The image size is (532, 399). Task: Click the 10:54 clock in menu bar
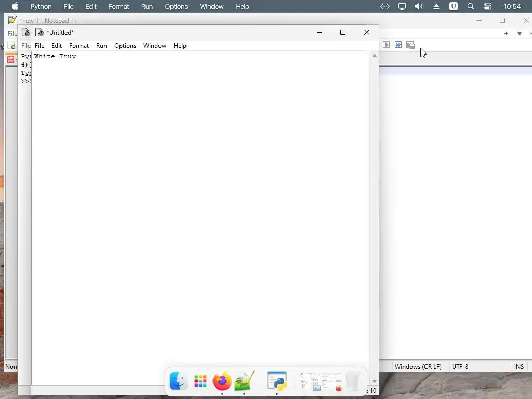coord(512,6)
